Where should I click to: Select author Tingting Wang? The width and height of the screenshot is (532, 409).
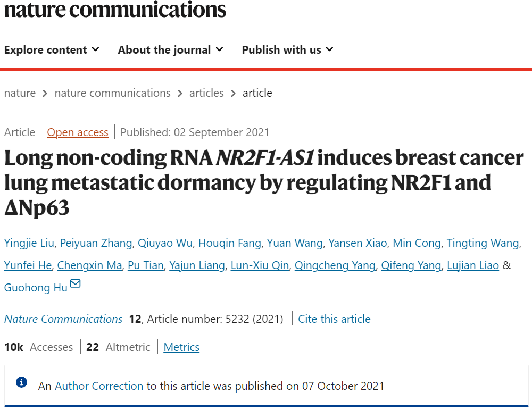483,243
